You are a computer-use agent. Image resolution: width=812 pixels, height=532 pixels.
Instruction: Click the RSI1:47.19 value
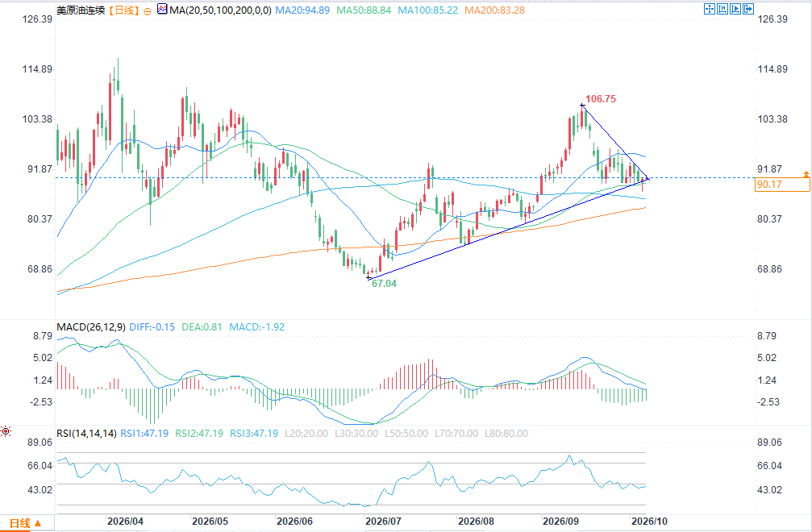pyautogui.click(x=144, y=434)
